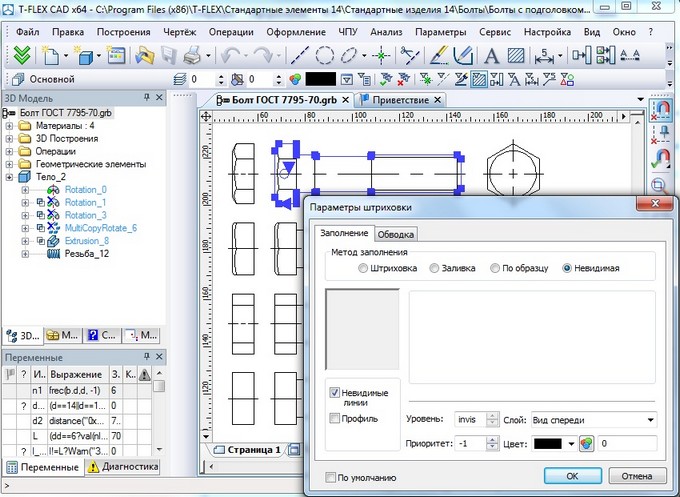The image size is (680, 497).
Task: Select the Штриховка fill method
Action: 363,268
